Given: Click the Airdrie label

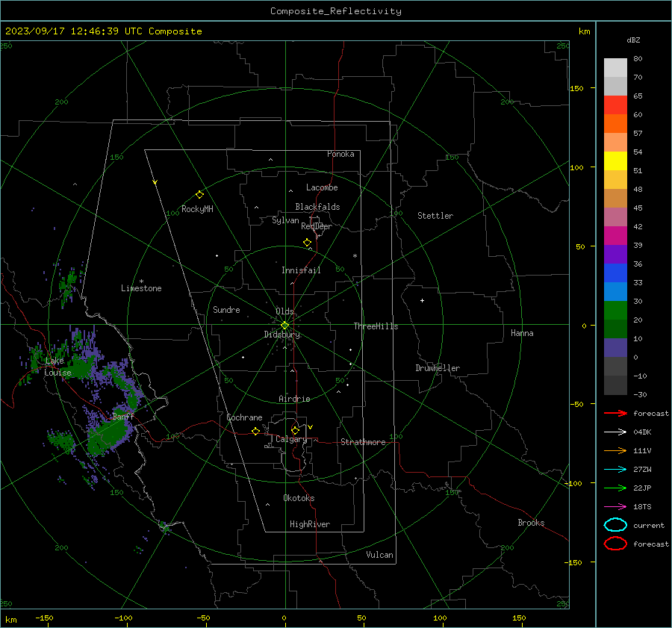Looking at the screenshot, I should click(x=294, y=399).
